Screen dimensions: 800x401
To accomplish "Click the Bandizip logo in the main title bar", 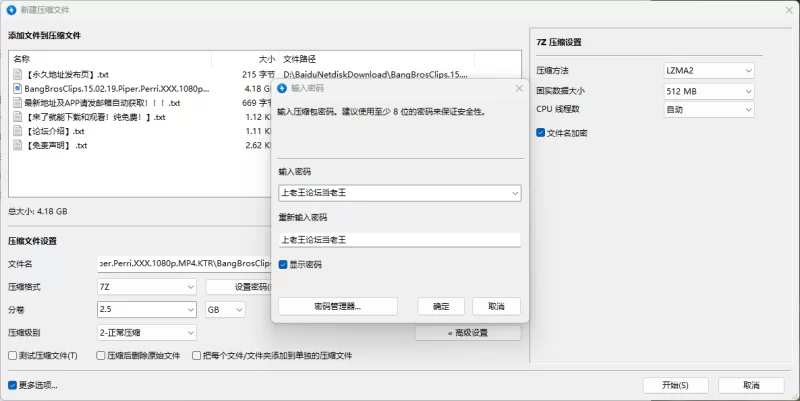I will [11, 10].
